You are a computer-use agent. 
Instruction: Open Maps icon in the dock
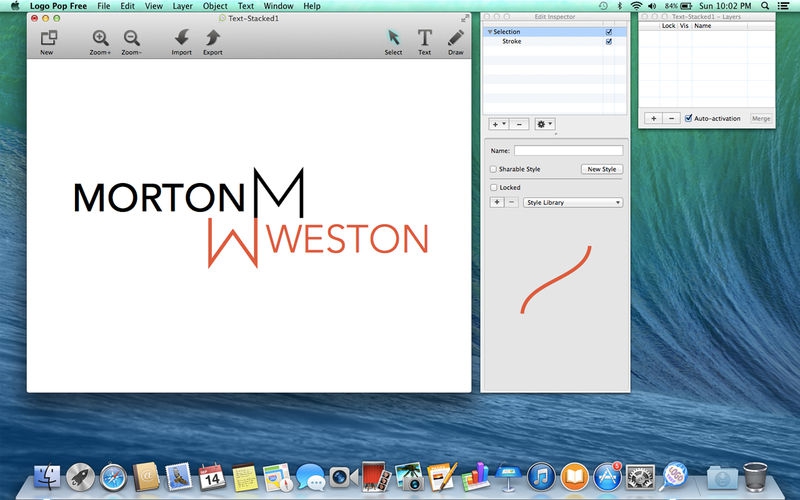point(278,477)
